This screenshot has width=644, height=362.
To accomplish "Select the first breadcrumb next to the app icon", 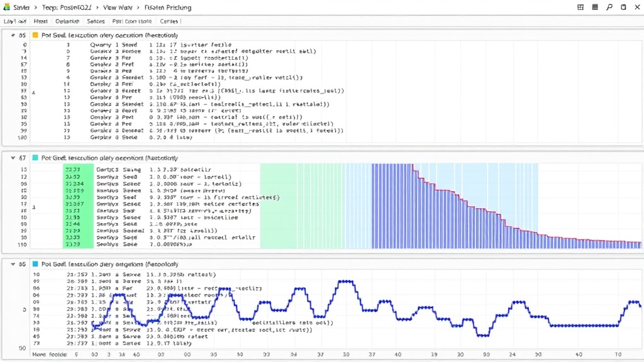I will 21,8.
